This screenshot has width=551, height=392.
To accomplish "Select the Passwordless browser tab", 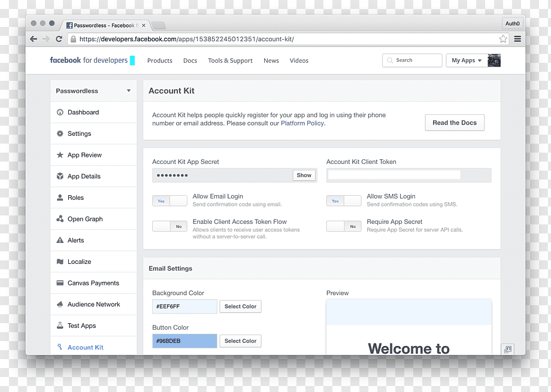I will click(105, 25).
